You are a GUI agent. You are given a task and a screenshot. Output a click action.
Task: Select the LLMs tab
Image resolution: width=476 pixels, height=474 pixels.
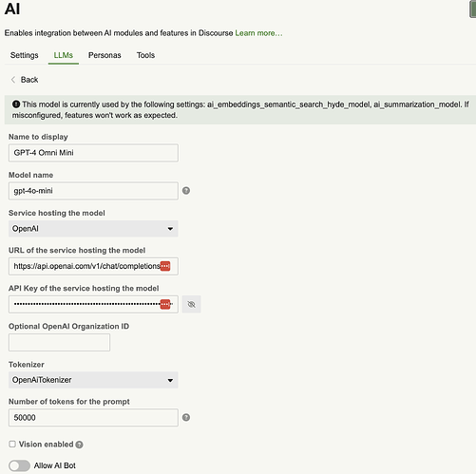64,55
